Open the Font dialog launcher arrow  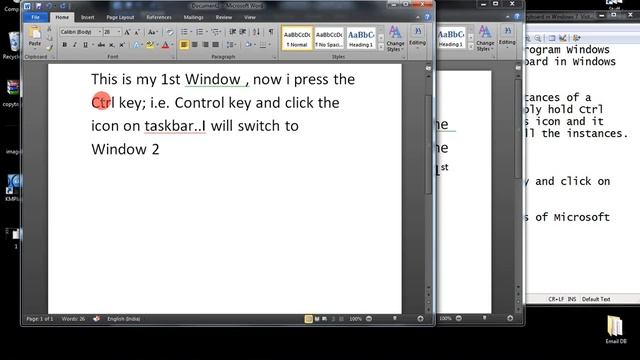[173, 58]
